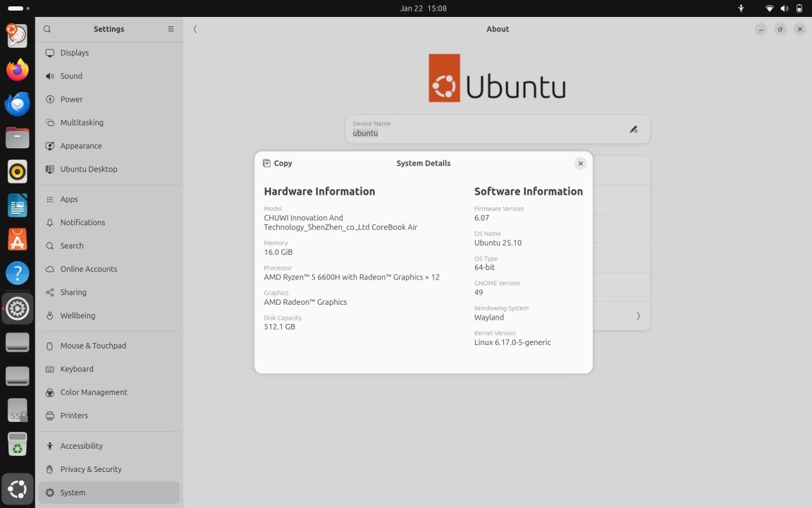The width and height of the screenshot is (812, 508).
Task: Launch Thunderbird from the dock
Action: pyautogui.click(x=17, y=104)
